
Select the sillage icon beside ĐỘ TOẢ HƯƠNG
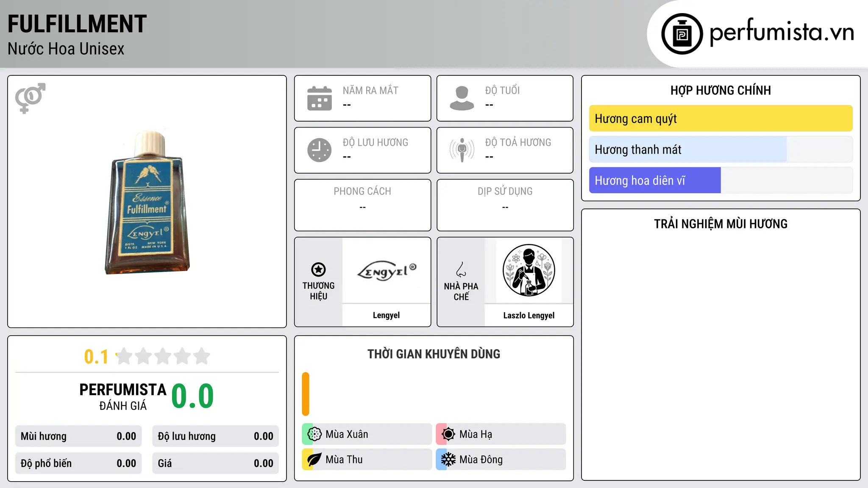tap(462, 150)
